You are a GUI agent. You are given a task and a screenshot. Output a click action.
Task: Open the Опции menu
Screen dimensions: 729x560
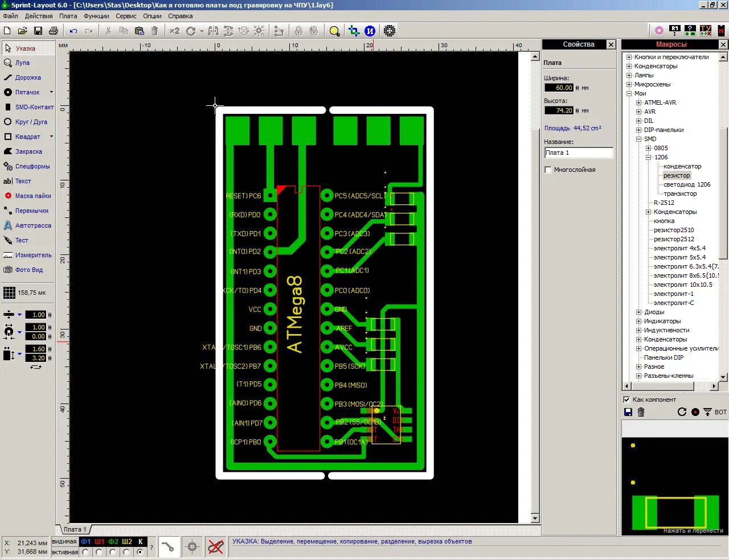tap(152, 16)
